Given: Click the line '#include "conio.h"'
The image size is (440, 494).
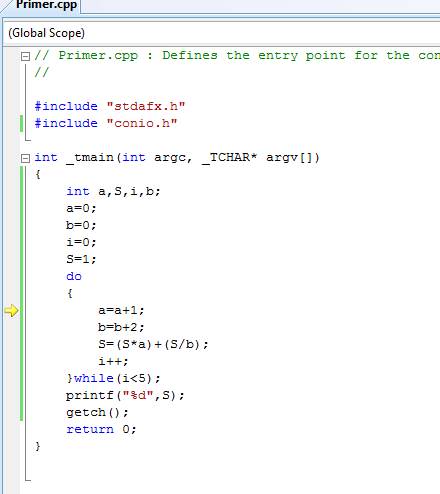Looking at the screenshot, I should [106, 123].
